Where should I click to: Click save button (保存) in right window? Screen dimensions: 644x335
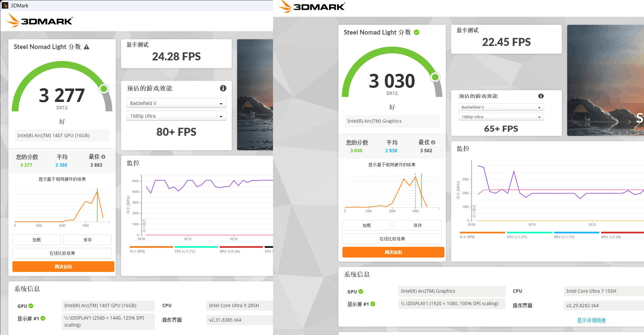pyautogui.click(x=418, y=225)
